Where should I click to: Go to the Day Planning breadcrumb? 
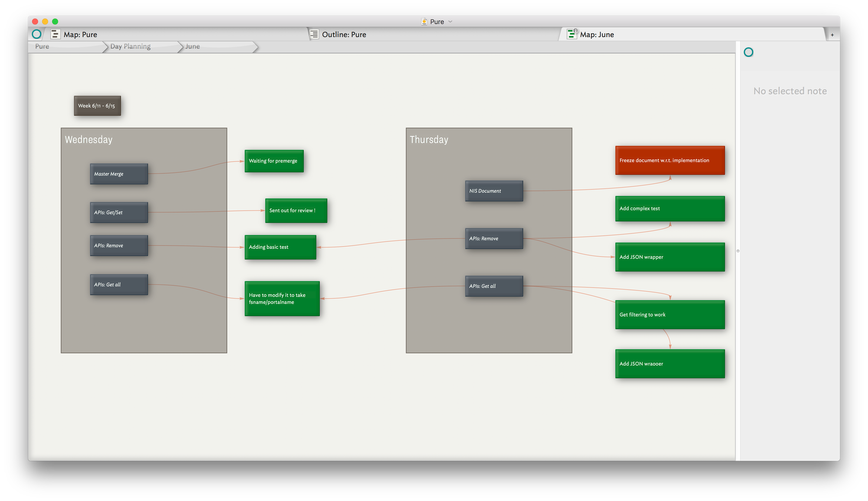pyautogui.click(x=130, y=46)
